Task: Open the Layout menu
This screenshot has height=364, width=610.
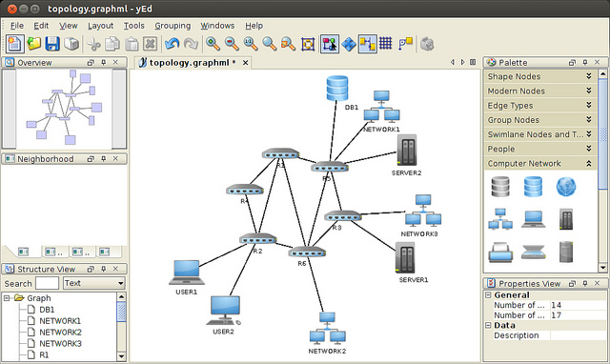Action: (x=100, y=26)
